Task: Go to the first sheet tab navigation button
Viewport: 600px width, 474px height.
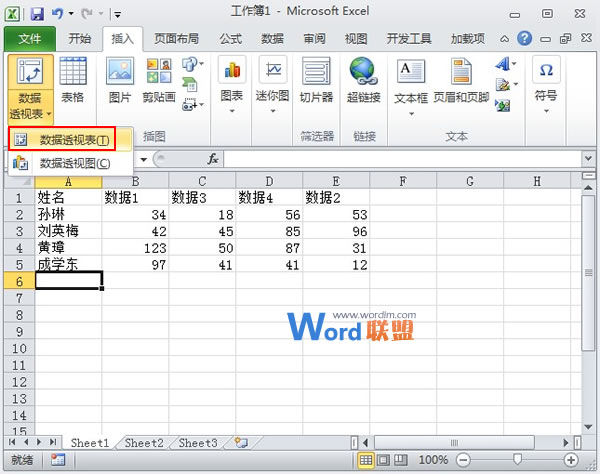Action: tap(12, 442)
